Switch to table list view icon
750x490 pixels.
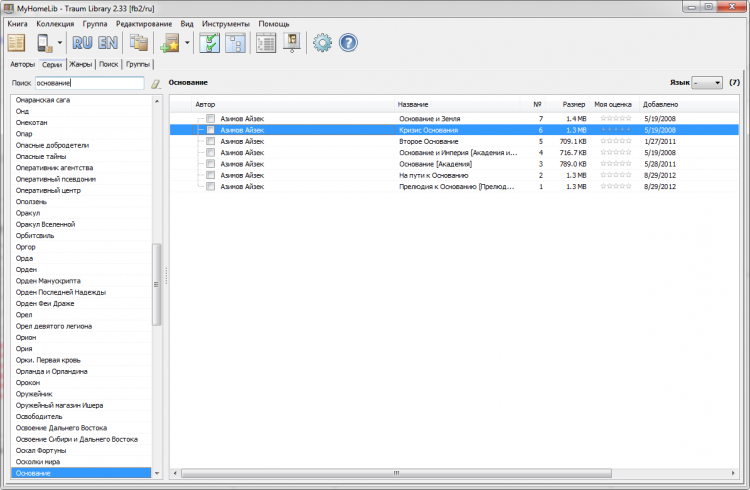[266, 43]
